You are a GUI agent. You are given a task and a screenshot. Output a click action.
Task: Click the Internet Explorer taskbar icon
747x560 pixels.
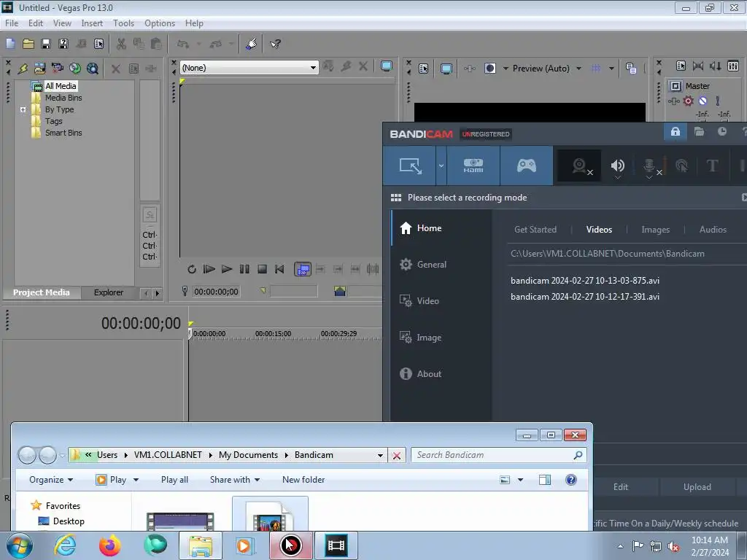tap(65, 545)
